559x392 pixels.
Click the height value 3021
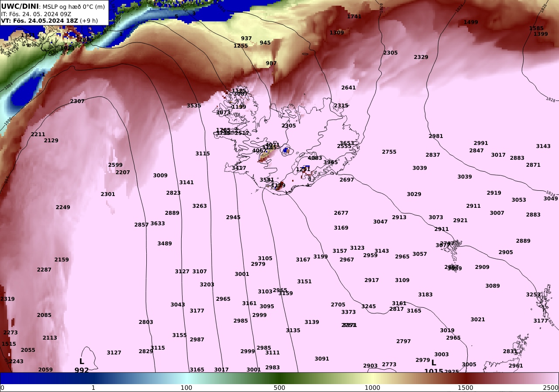point(478,320)
